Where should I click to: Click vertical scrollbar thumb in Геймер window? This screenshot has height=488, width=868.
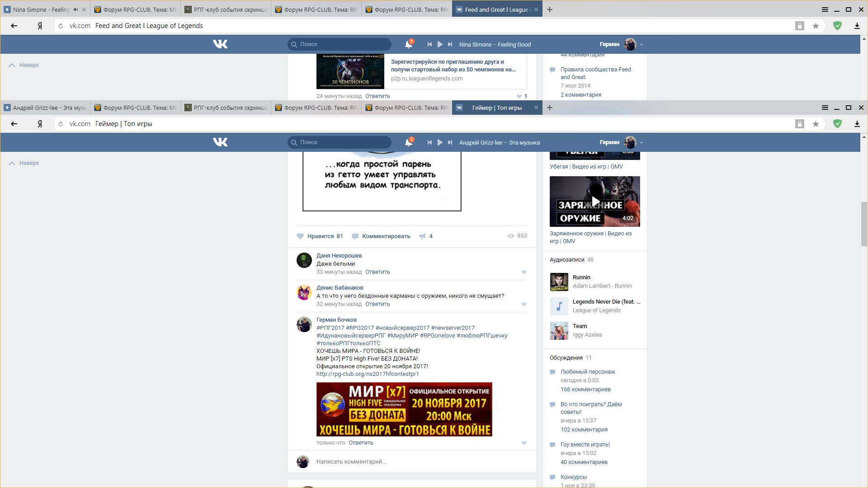864,224
